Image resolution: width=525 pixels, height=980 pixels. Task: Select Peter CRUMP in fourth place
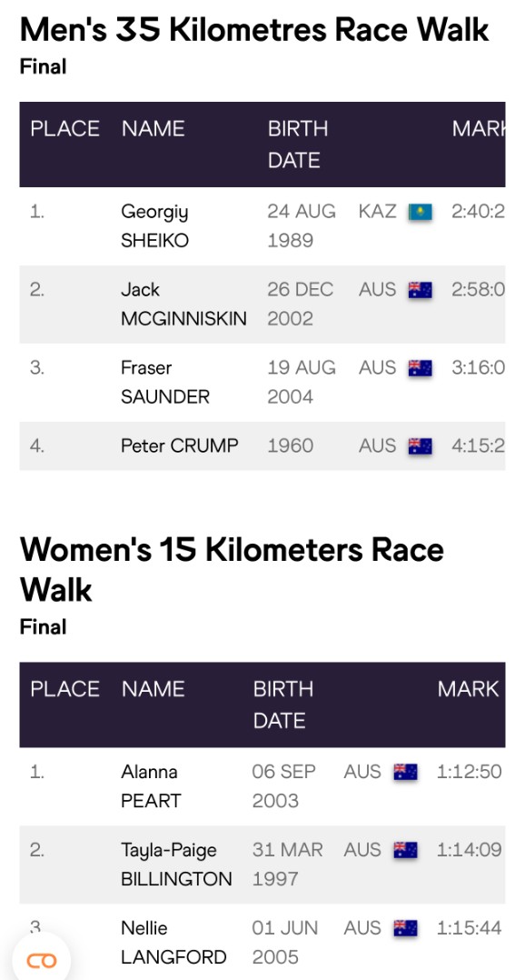(x=180, y=445)
